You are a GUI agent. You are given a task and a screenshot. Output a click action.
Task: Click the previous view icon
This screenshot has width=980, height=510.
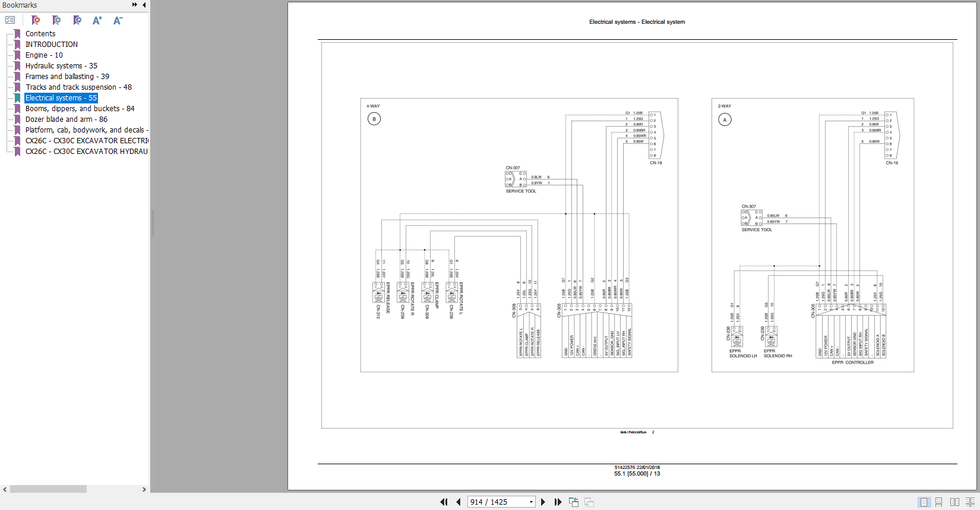point(574,502)
